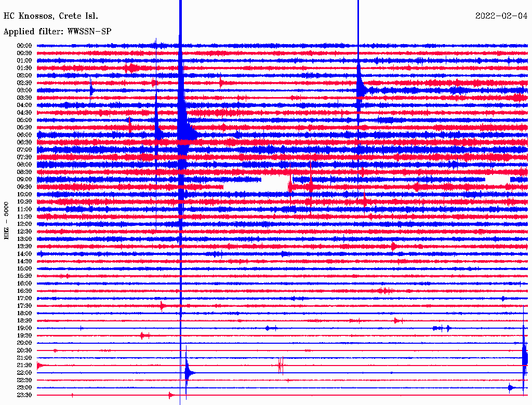Select the 05:00 time label
532x405 pixels.
pyautogui.click(x=24, y=120)
